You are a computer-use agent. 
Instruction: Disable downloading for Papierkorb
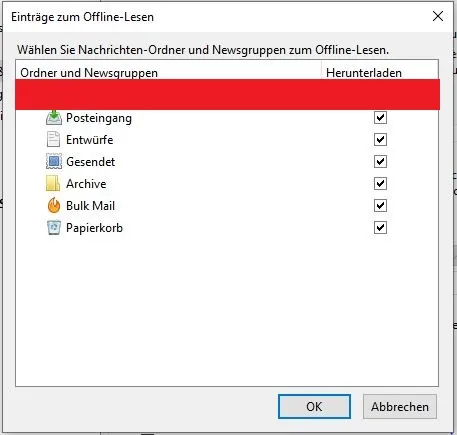(x=380, y=228)
